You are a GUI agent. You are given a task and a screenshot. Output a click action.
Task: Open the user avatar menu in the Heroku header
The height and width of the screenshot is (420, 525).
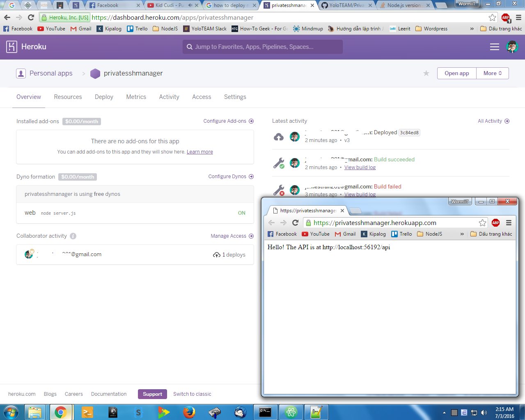pyautogui.click(x=512, y=47)
